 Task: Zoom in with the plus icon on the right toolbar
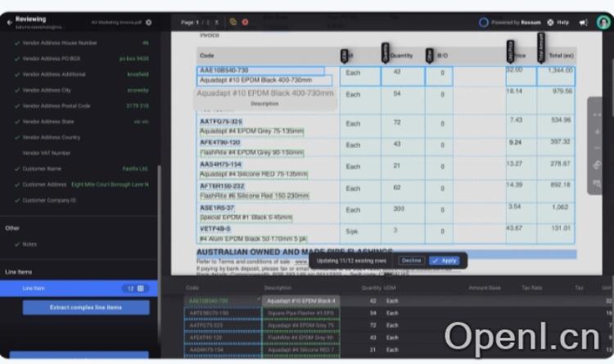coord(597,131)
